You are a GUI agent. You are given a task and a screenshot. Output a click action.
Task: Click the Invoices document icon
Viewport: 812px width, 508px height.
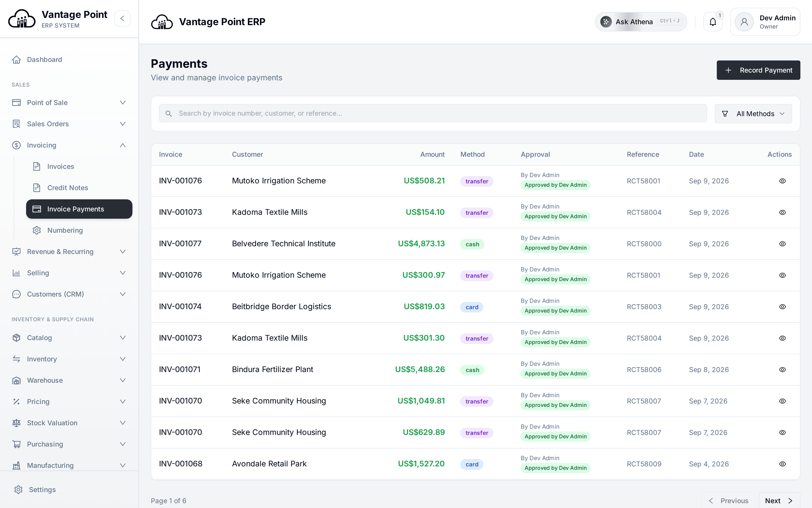click(x=36, y=166)
